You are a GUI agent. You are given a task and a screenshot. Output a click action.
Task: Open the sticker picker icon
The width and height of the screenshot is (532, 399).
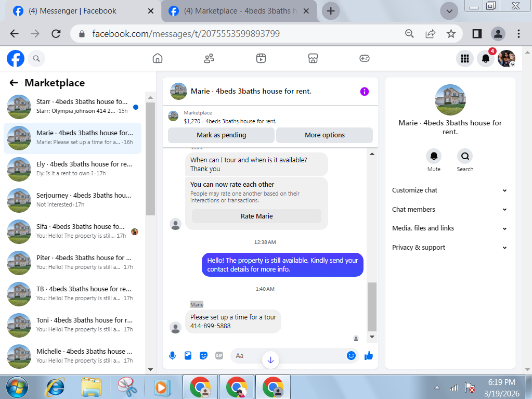click(203, 356)
